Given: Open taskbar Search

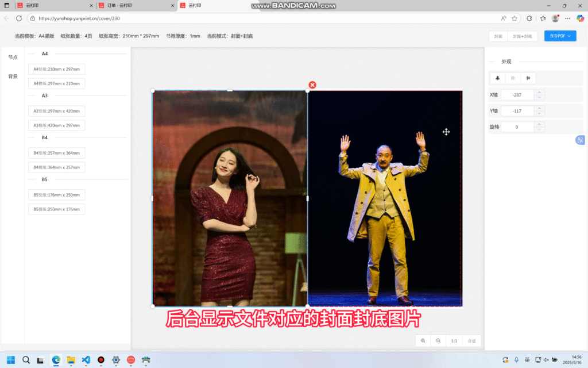Looking at the screenshot, I should [x=26, y=360].
